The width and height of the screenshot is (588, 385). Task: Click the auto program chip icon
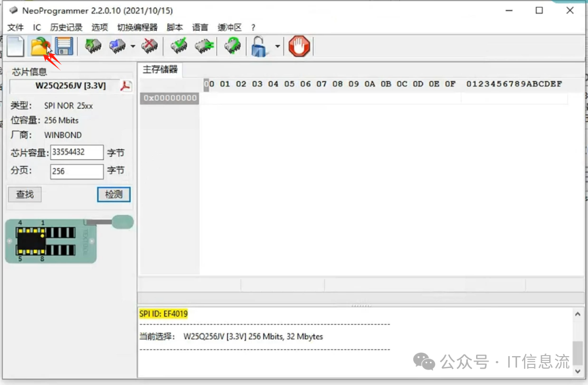[233, 46]
